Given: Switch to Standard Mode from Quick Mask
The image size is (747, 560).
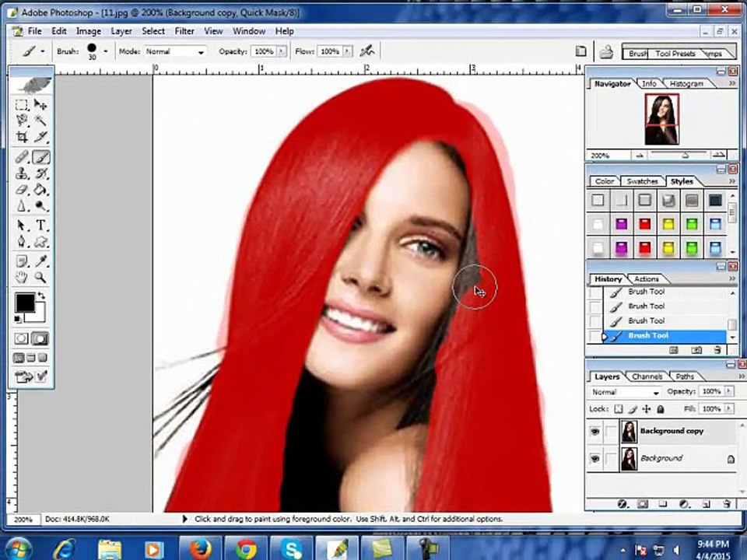Looking at the screenshot, I should (22, 338).
